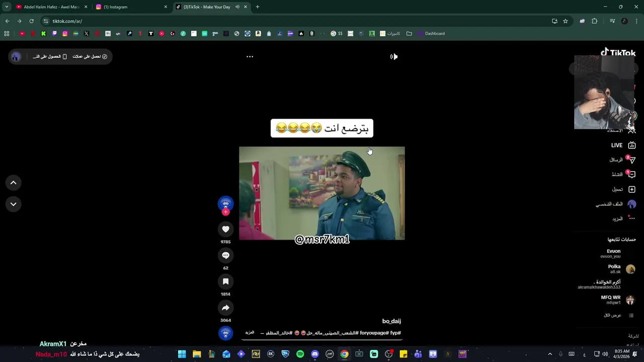The height and width of the screenshot is (362, 644).
Task: Open the LIVE section in sidebar
Action: (x=623, y=145)
